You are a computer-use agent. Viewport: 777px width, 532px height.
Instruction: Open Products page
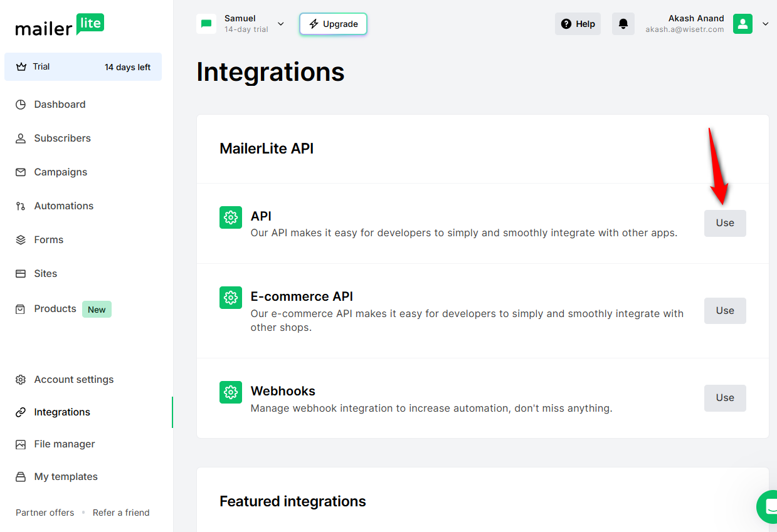55,309
